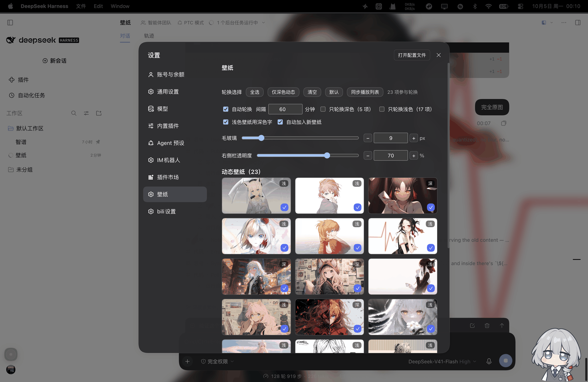Click the trash delete icon above input
This screenshot has height=382, width=588.
[x=487, y=325]
